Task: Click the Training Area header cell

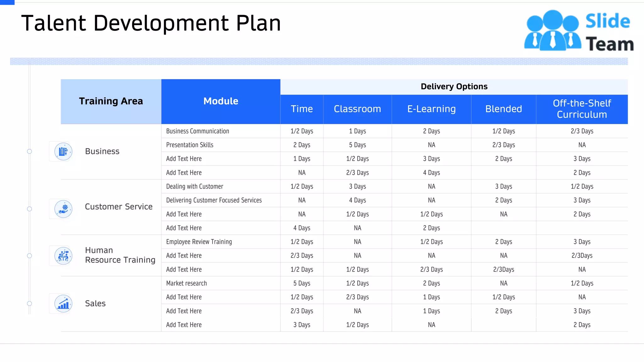Action: tap(111, 101)
